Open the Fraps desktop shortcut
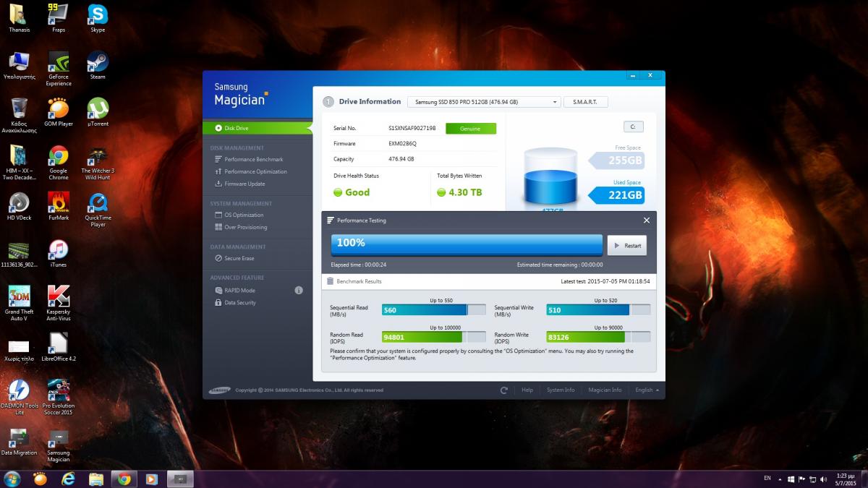 (x=59, y=17)
